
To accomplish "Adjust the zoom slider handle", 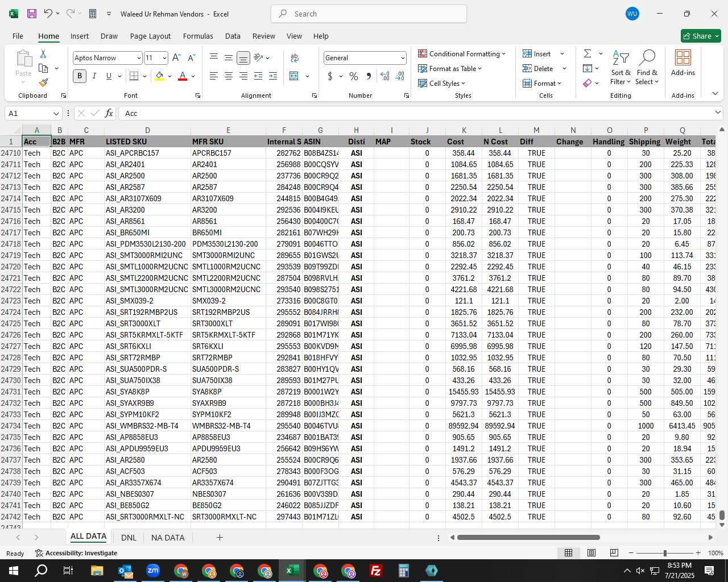I will [x=665, y=553].
